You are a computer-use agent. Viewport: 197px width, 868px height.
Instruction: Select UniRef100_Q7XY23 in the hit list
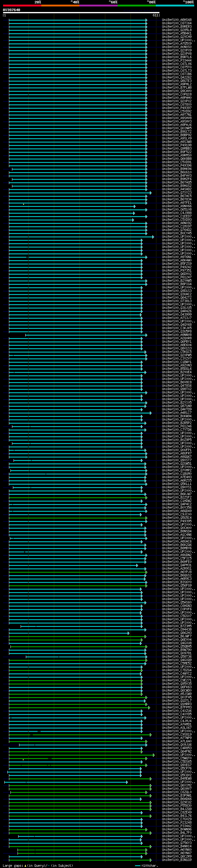(177, 193)
